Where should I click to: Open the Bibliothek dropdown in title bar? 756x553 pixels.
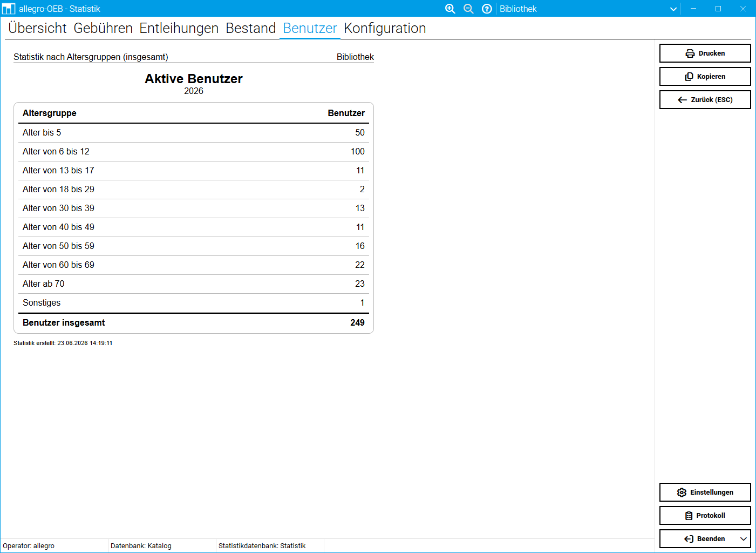click(588, 9)
